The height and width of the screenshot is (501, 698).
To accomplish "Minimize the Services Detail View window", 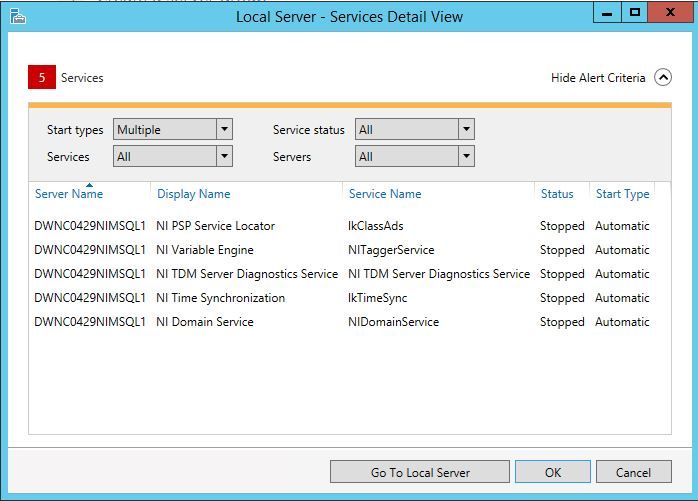I will click(x=607, y=13).
